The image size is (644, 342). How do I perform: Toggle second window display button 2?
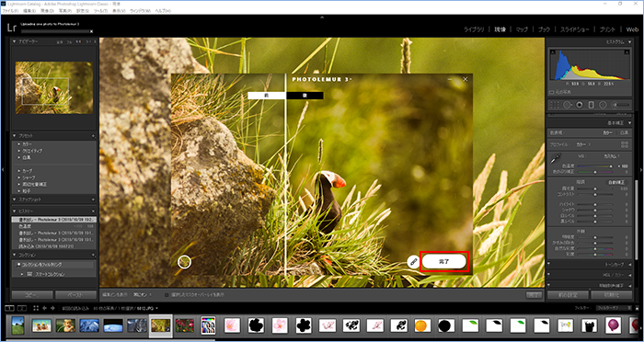(22, 308)
